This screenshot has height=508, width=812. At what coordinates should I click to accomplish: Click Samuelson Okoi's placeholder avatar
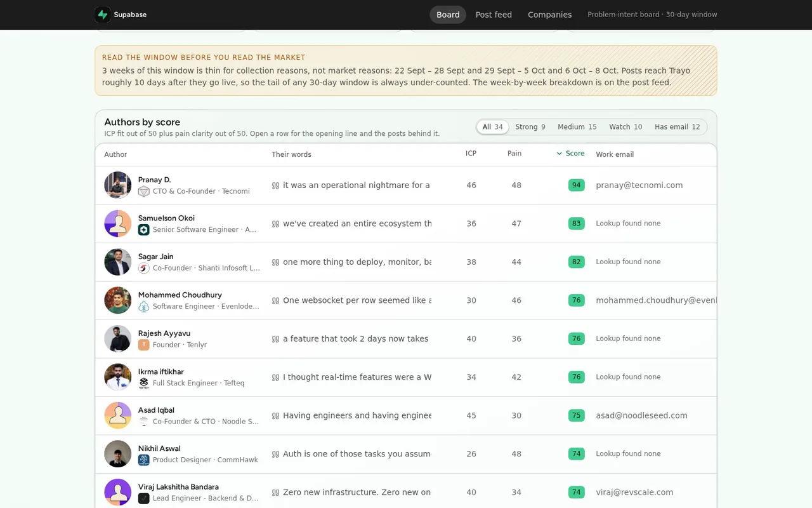(118, 224)
